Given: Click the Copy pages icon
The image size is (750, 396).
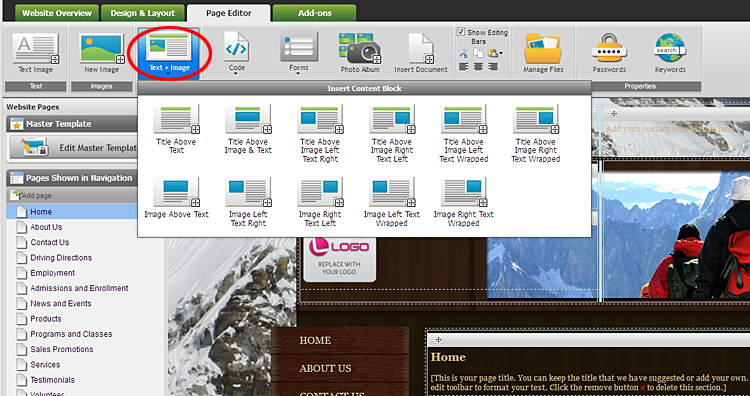Looking at the screenshot, I should point(478,53).
